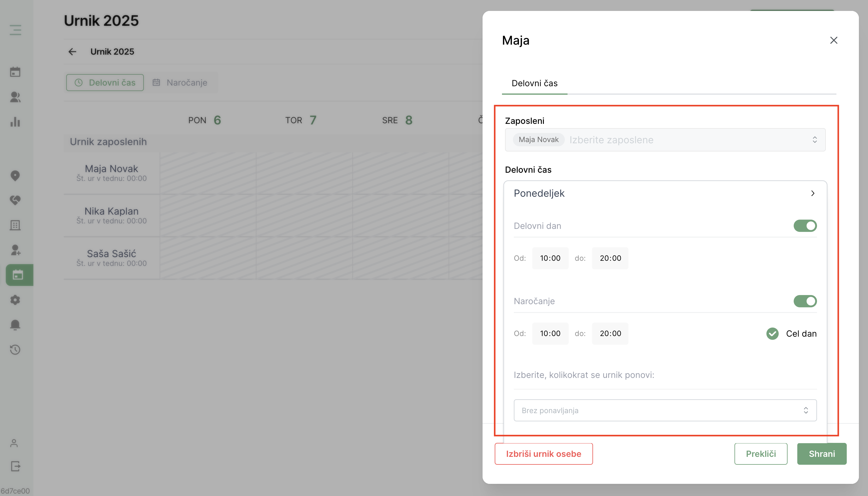
Task: Click Delovni dan start time 10:00
Action: pos(550,258)
